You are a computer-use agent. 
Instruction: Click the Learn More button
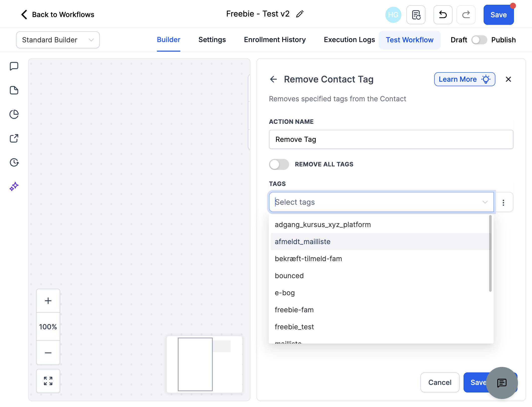[465, 79]
